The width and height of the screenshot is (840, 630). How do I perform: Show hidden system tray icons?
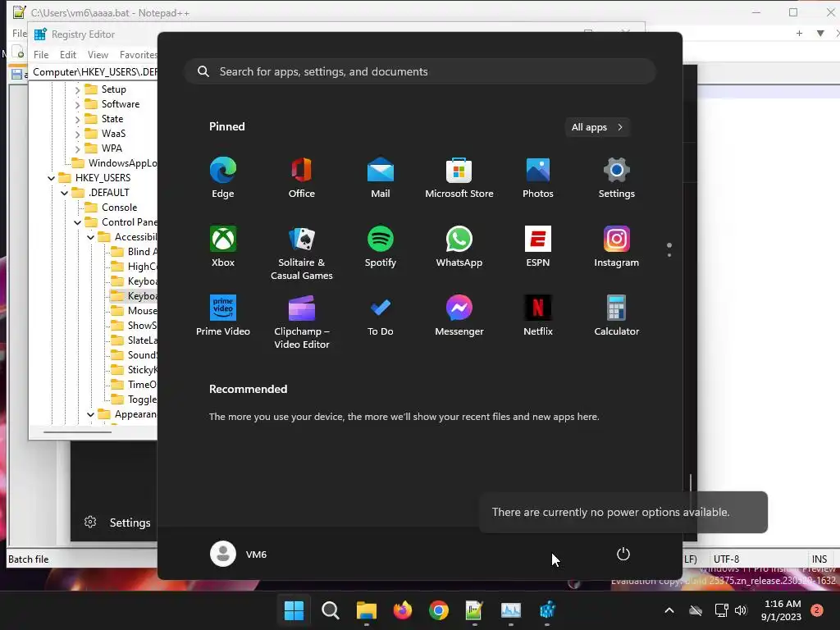click(669, 610)
